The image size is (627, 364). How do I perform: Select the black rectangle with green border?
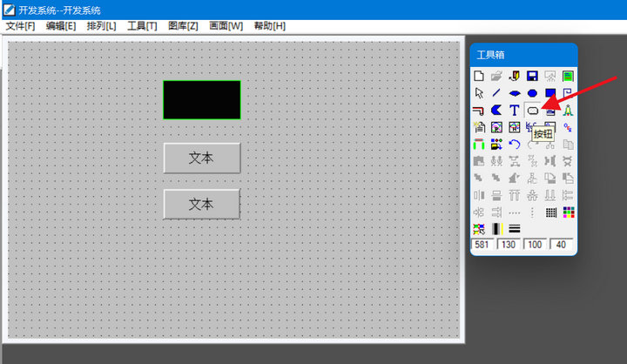point(201,99)
